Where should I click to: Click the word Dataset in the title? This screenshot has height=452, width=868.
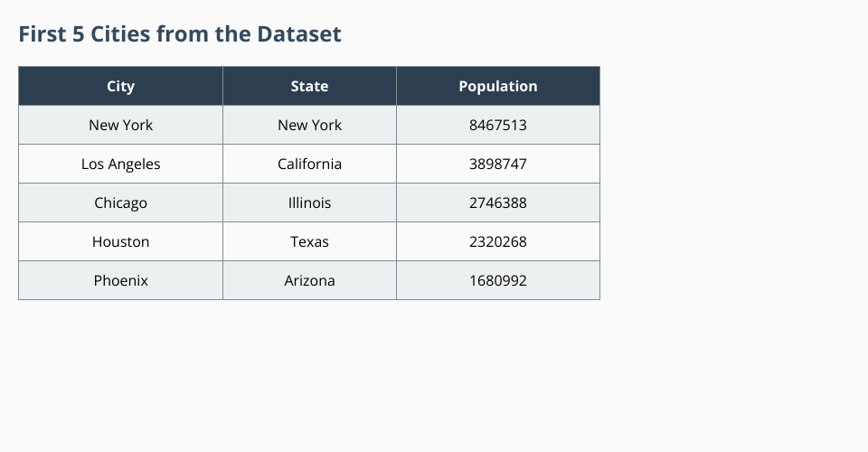299,34
